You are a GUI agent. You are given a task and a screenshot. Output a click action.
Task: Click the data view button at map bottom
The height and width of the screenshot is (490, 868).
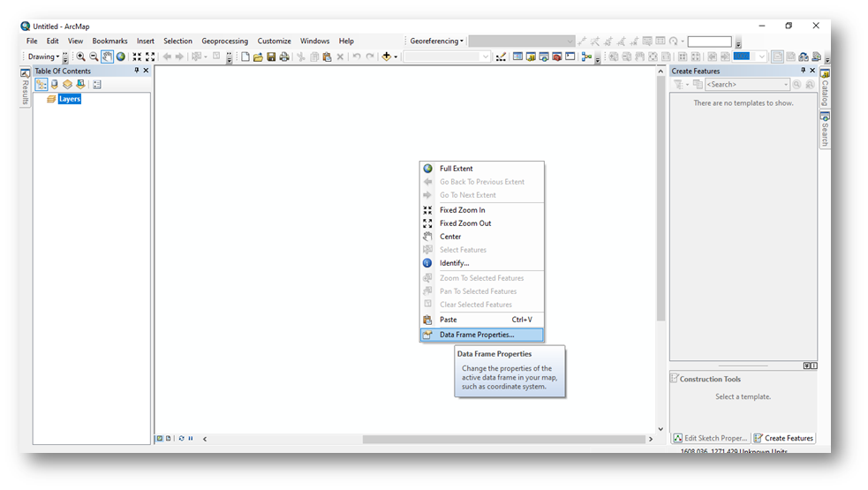coord(160,439)
